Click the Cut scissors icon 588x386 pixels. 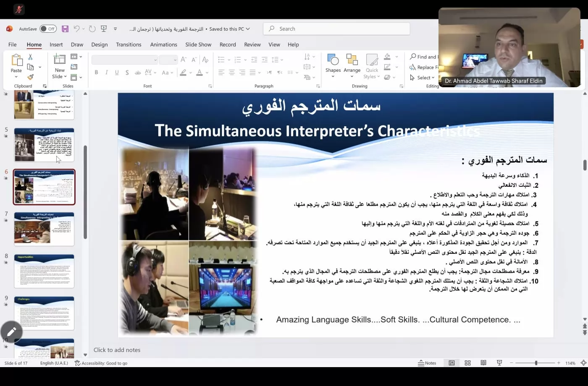point(30,57)
